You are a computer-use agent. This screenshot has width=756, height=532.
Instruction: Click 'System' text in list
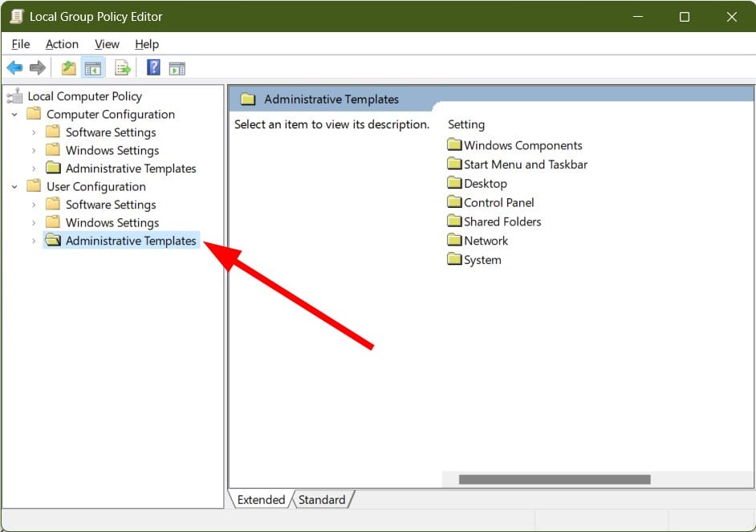click(x=482, y=260)
